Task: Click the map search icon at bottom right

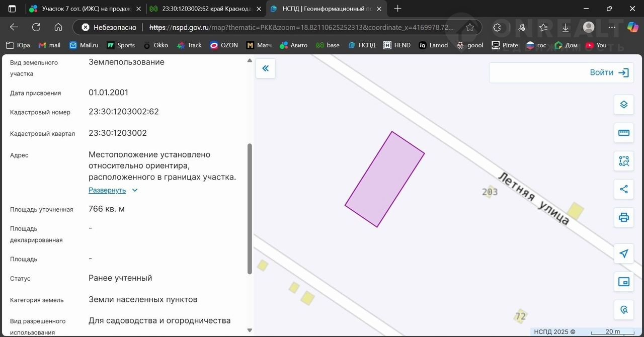Action: (624, 310)
